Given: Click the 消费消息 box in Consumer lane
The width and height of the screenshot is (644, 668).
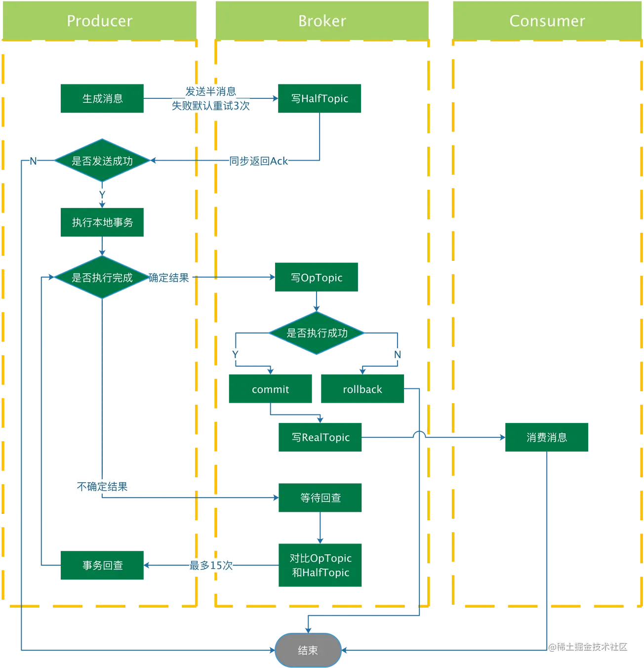Looking at the screenshot, I should click(547, 437).
